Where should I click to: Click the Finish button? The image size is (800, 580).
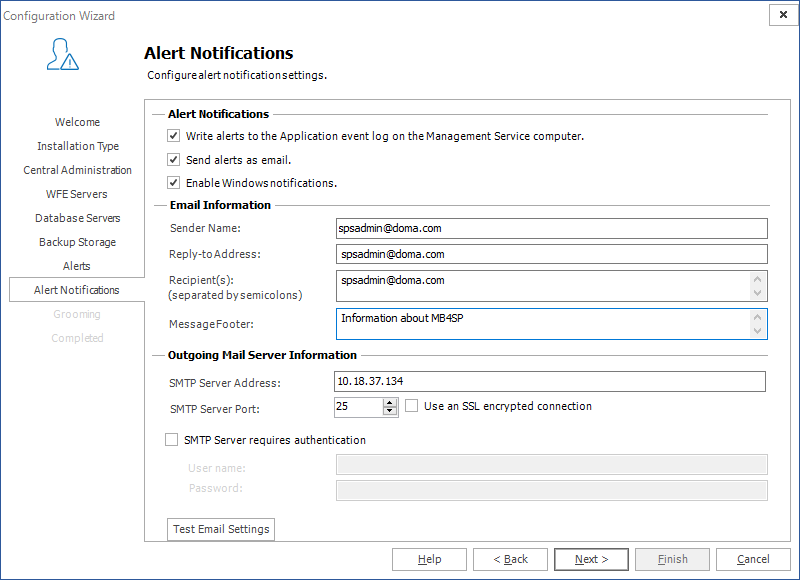[x=672, y=559]
